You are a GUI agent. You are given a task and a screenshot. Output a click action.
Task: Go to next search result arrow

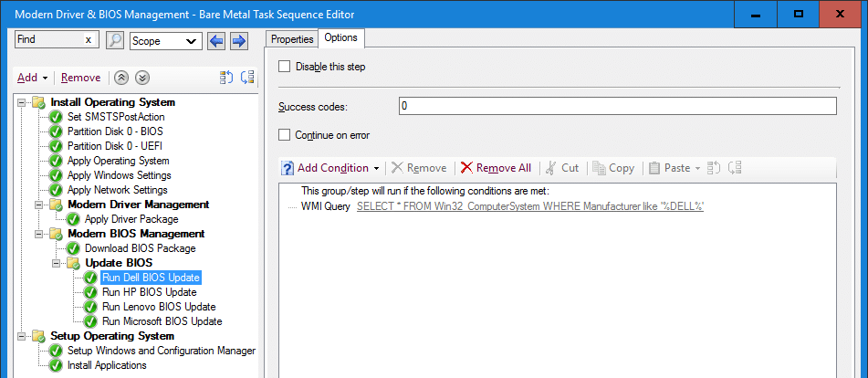(x=238, y=41)
